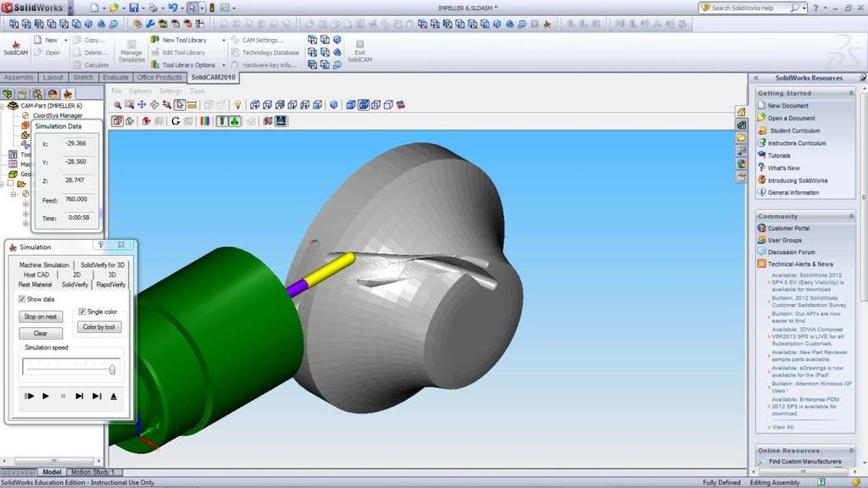This screenshot has width=868, height=488.
Task: Click the SolidCAM manager tab icon
Action: tap(68, 93)
